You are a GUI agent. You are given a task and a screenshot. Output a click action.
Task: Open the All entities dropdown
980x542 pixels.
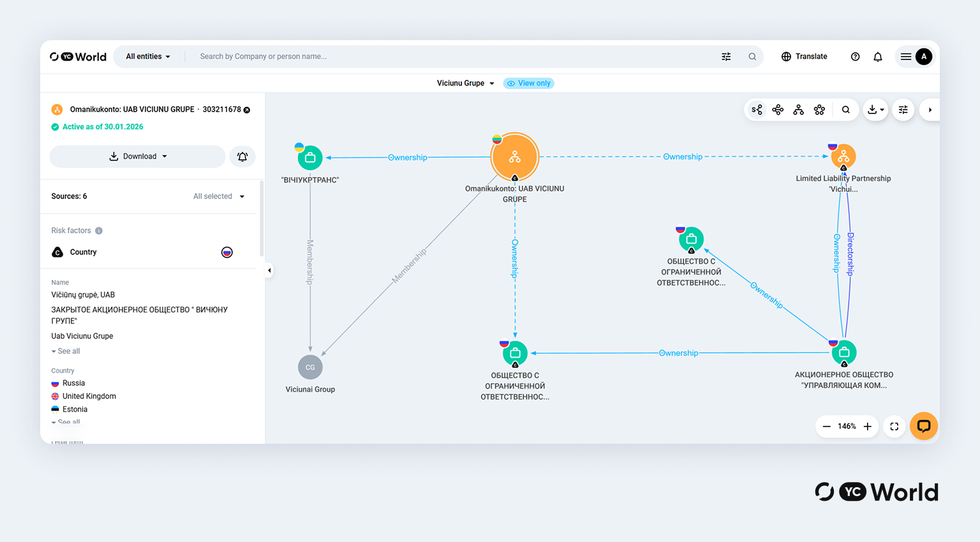148,56
